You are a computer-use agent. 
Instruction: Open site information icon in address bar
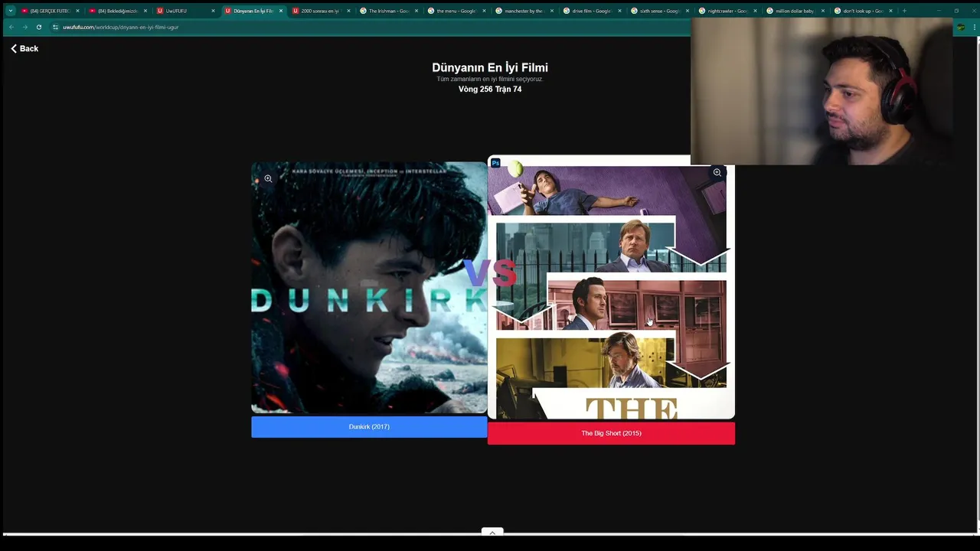coord(55,27)
